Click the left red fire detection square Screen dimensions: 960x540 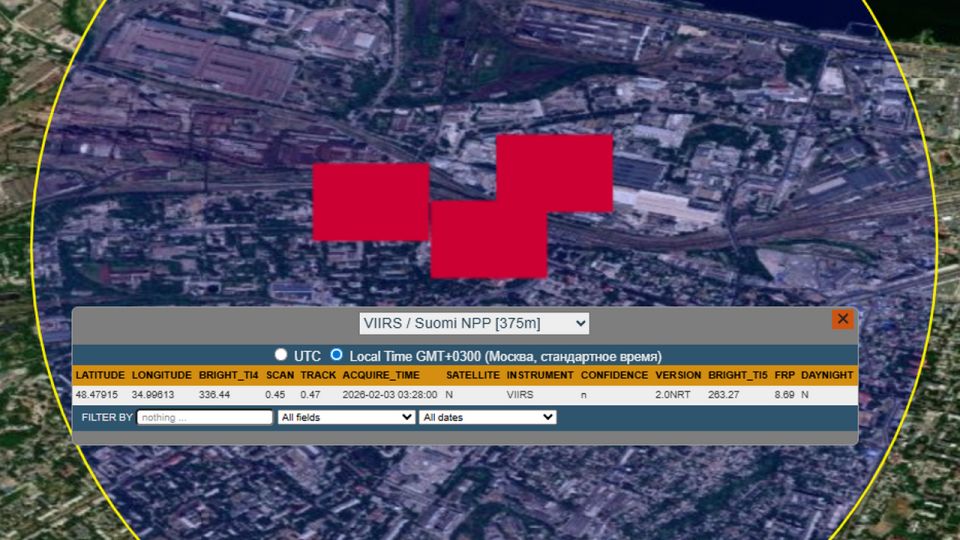[370, 202]
